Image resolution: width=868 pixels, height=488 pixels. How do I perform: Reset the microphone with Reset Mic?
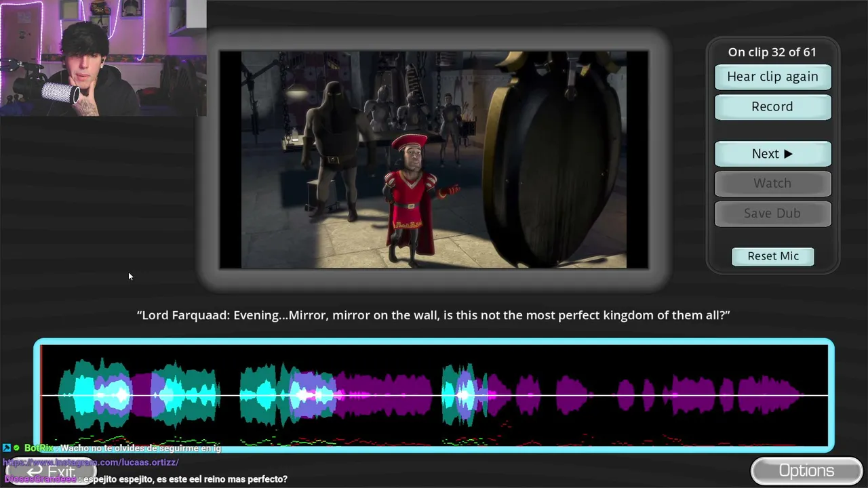coord(773,256)
